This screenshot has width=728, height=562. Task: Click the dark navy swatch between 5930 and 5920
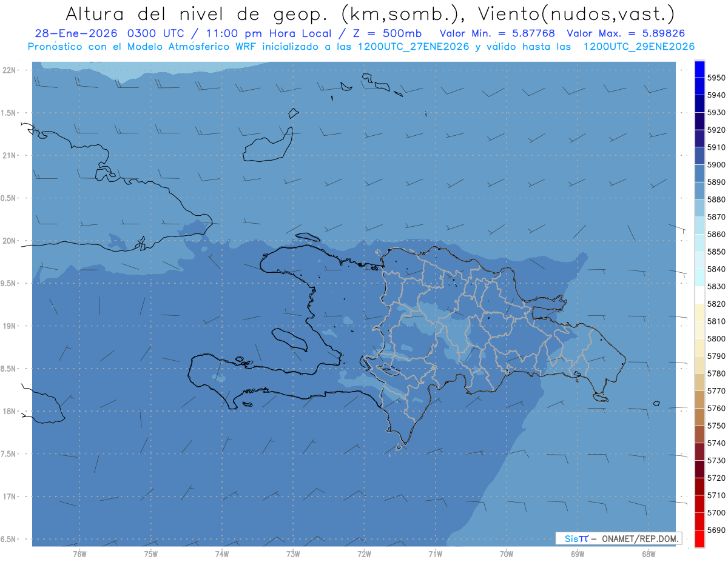699,121
